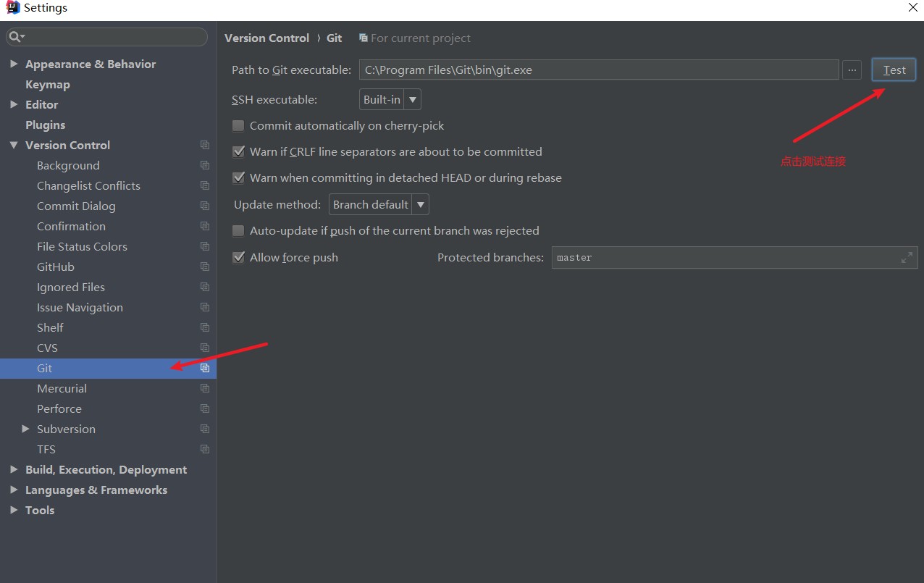Click the project-level icon beside Confirmation
The image size is (924, 583).
(x=205, y=226)
